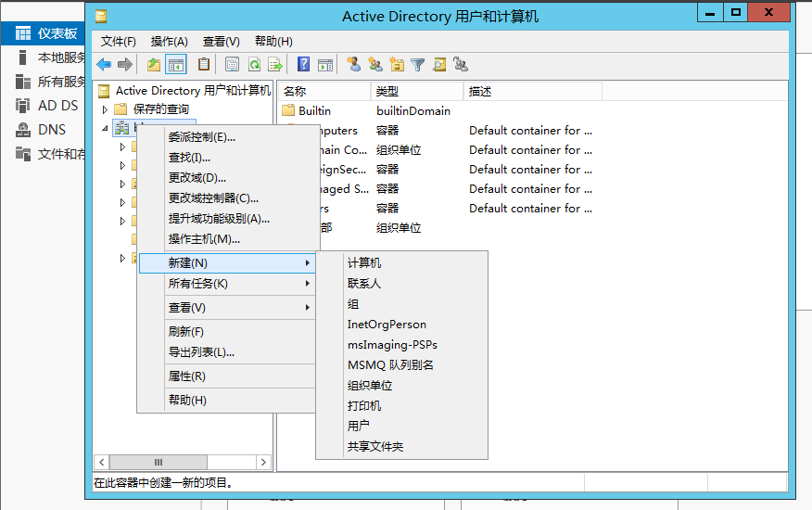Open 查看(V) context submenu arrow
The width and height of the screenshot is (812, 510).
click(x=308, y=308)
